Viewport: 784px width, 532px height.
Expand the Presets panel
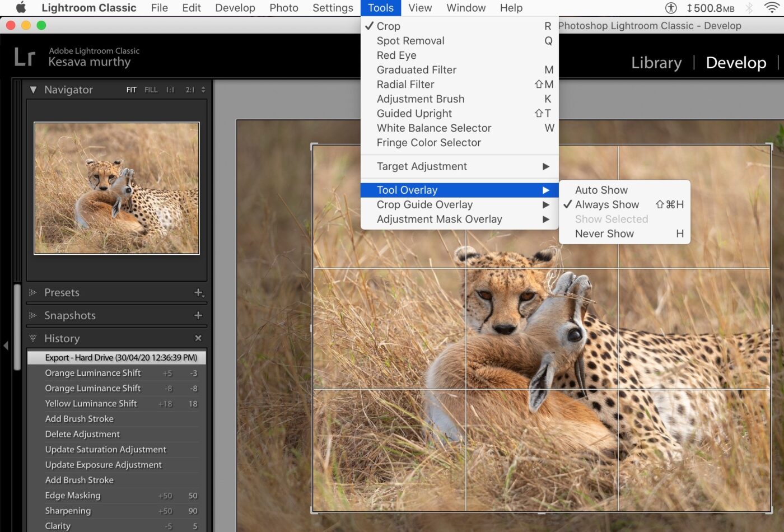pos(33,292)
